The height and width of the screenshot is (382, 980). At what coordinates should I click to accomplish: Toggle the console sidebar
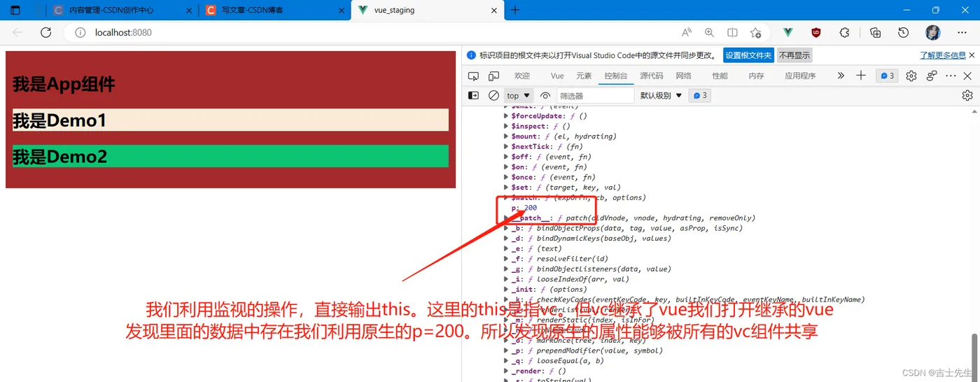tap(474, 95)
